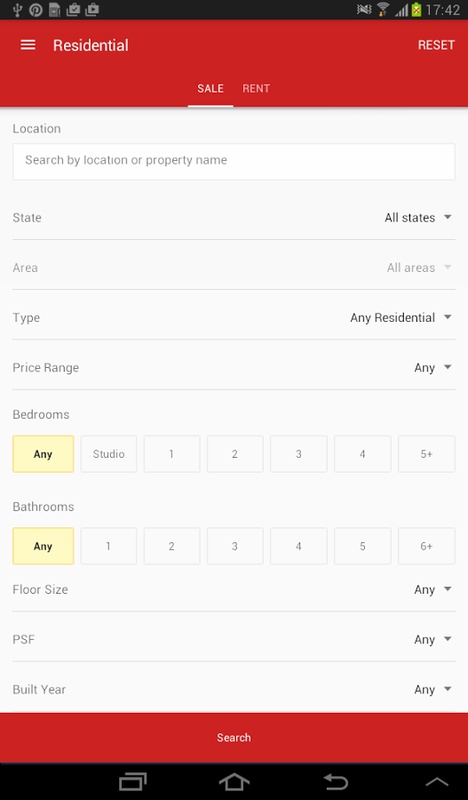Open the recent apps button
Screen dimensions: 468x800
tap(133, 782)
